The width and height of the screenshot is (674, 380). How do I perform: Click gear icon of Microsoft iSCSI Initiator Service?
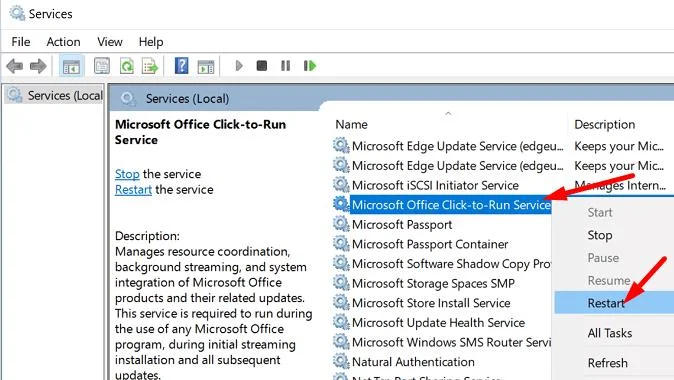(x=341, y=185)
